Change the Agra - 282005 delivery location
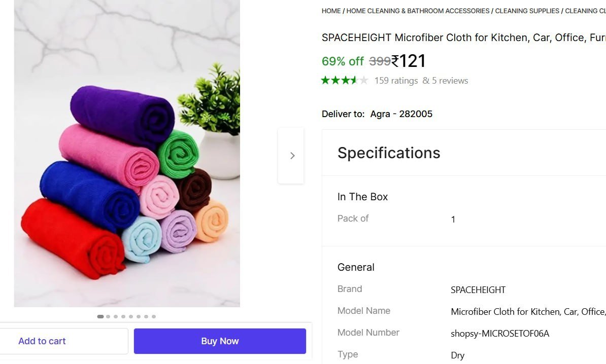The width and height of the screenshot is (606, 364). [x=401, y=114]
